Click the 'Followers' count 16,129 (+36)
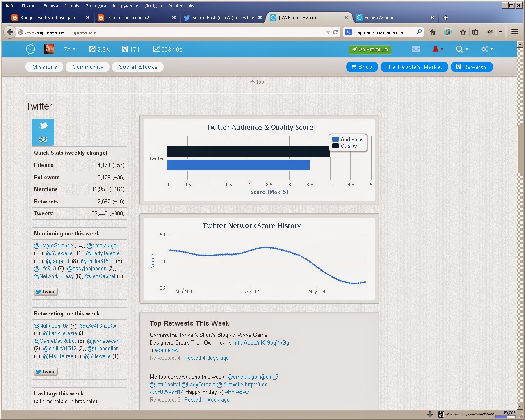Screen dimensions: 525x420 [110, 177]
